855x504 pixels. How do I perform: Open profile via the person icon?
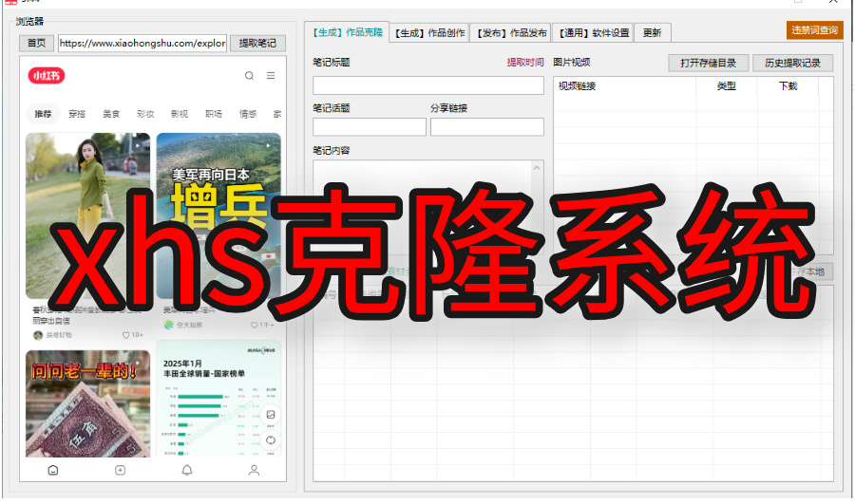point(254,470)
